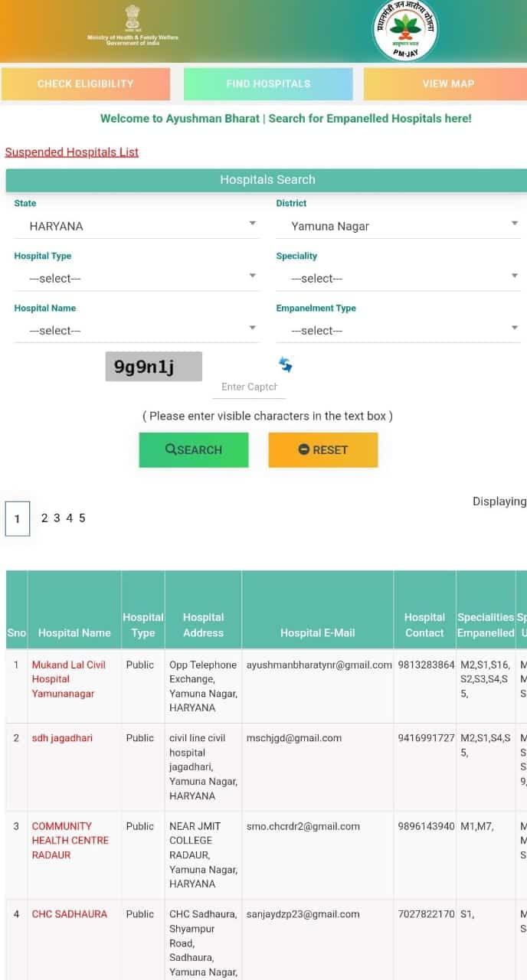Image resolution: width=527 pixels, height=980 pixels.
Task: Expand the Speciality dropdown
Action: coord(398,278)
